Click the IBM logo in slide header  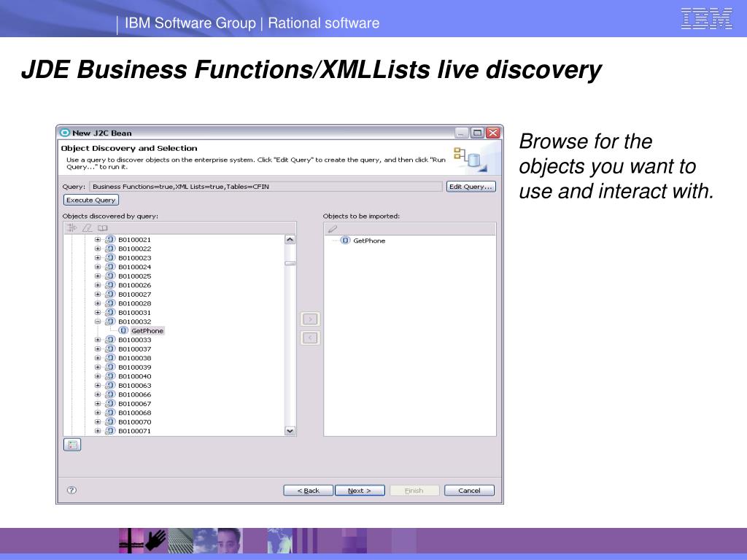[706, 18]
